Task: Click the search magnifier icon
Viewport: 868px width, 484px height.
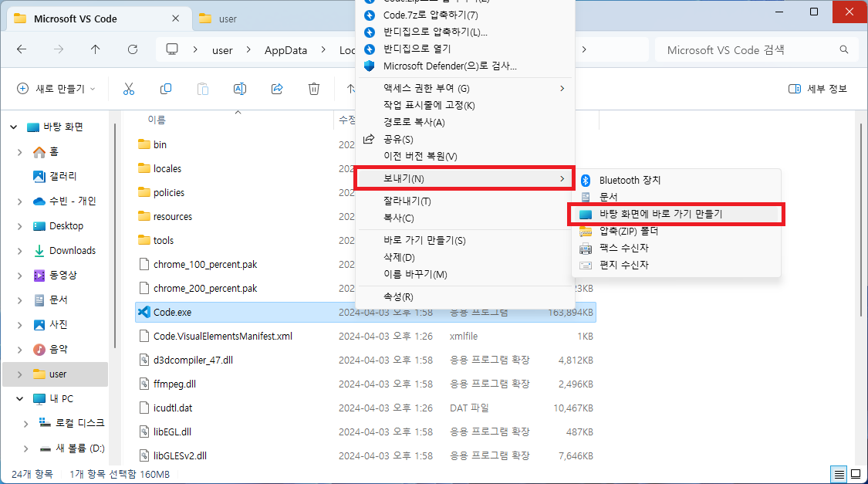Action: [x=843, y=50]
